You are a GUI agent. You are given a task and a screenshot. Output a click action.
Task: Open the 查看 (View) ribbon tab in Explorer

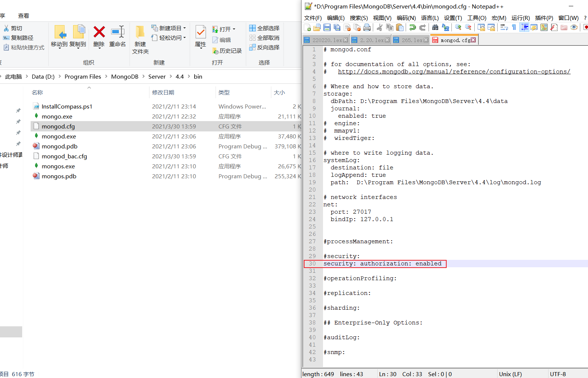[x=24, y=16]
